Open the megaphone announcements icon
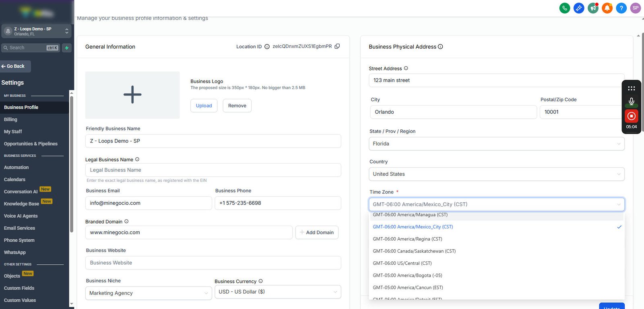 click(593, 8)
